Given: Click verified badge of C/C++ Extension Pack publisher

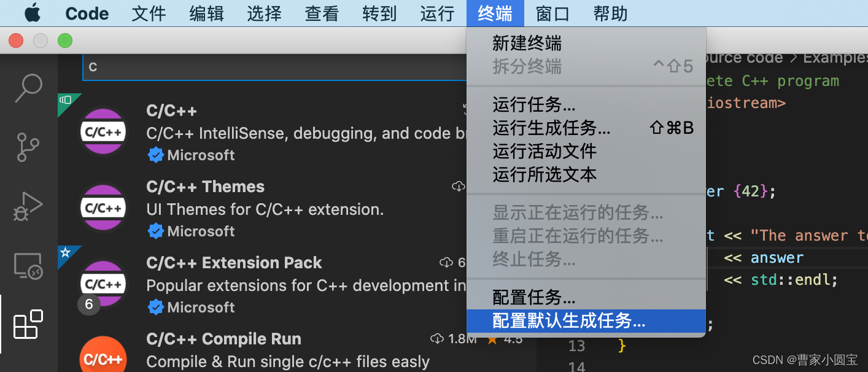Looking at the screenshot, I should pos(156,308).
